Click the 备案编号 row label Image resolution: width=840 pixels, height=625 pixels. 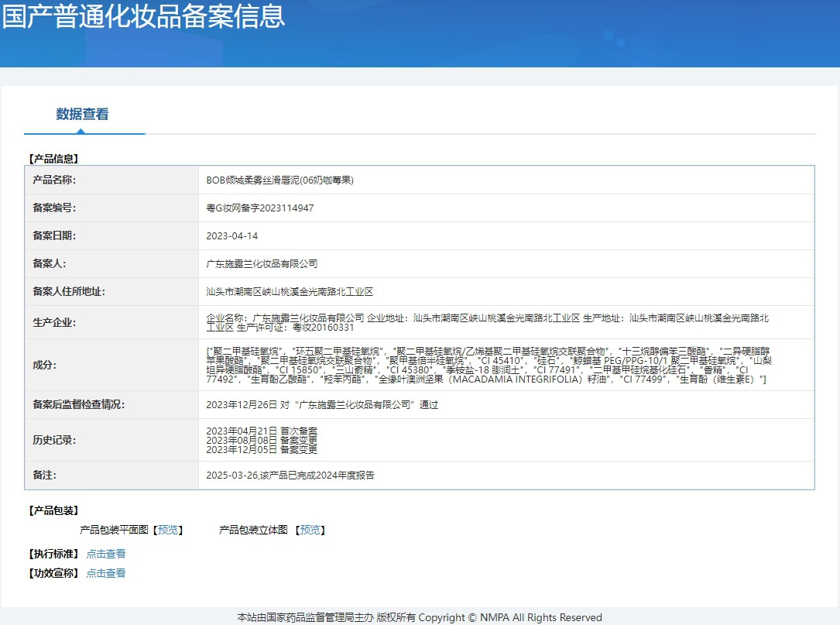(x=54, y=208)
